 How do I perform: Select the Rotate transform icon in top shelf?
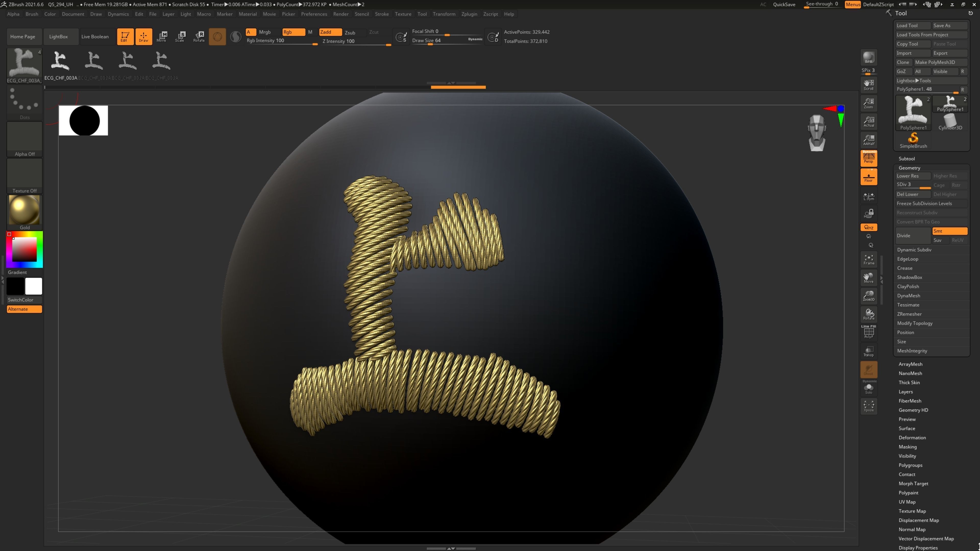(x=199, y=36)
